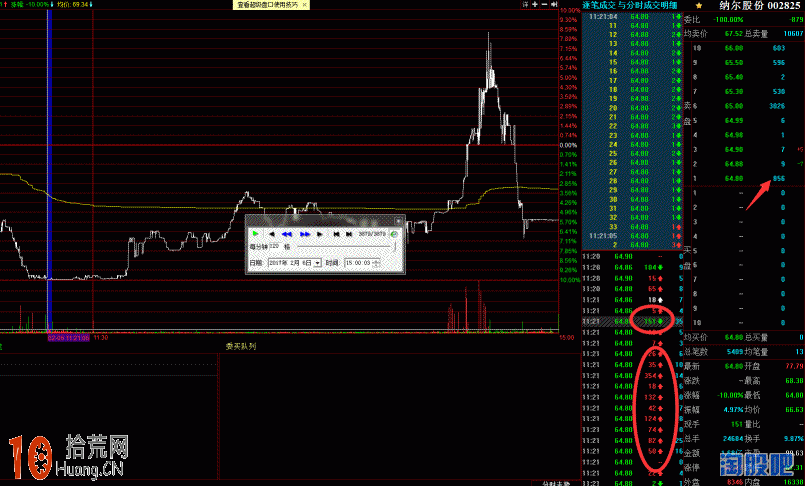Click the plus zoom icon above chart

(x=535, y=4)
